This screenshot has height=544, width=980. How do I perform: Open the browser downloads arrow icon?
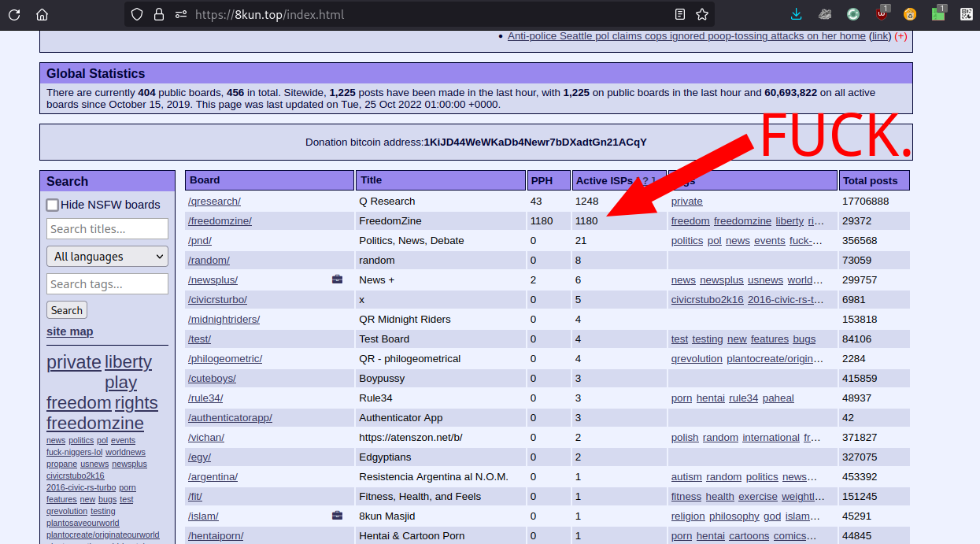pyautogui.click(x=797, y=14)
